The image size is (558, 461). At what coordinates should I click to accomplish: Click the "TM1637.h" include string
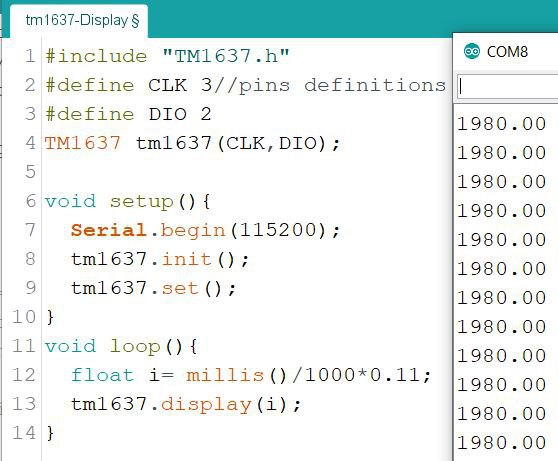(226, 56)
